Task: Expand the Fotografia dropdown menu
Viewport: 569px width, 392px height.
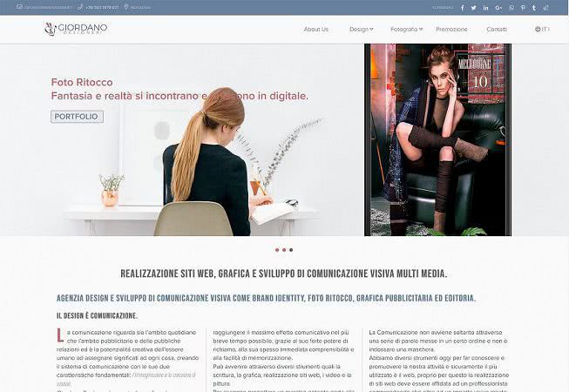Action: pyautogui.click(x=406, y=30)
